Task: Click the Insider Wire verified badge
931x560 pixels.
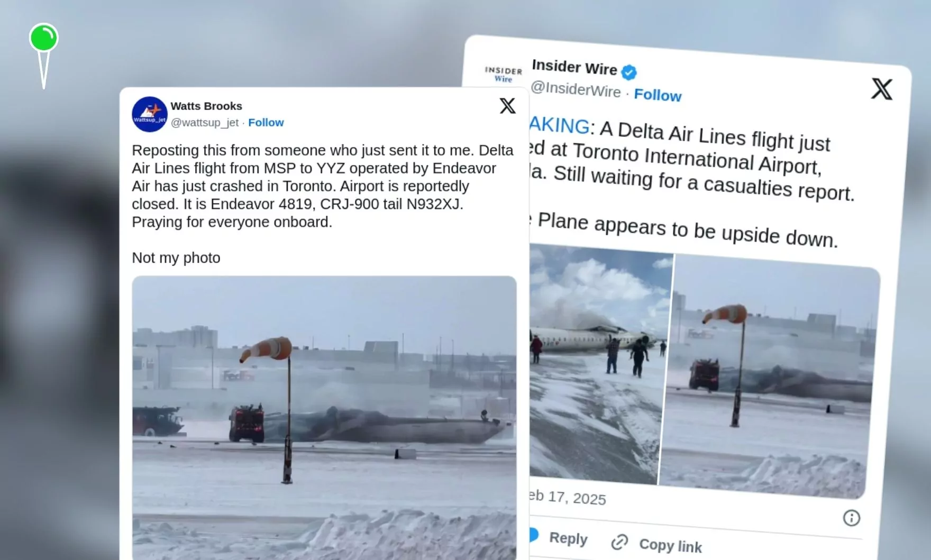Action: coord(629,72)
